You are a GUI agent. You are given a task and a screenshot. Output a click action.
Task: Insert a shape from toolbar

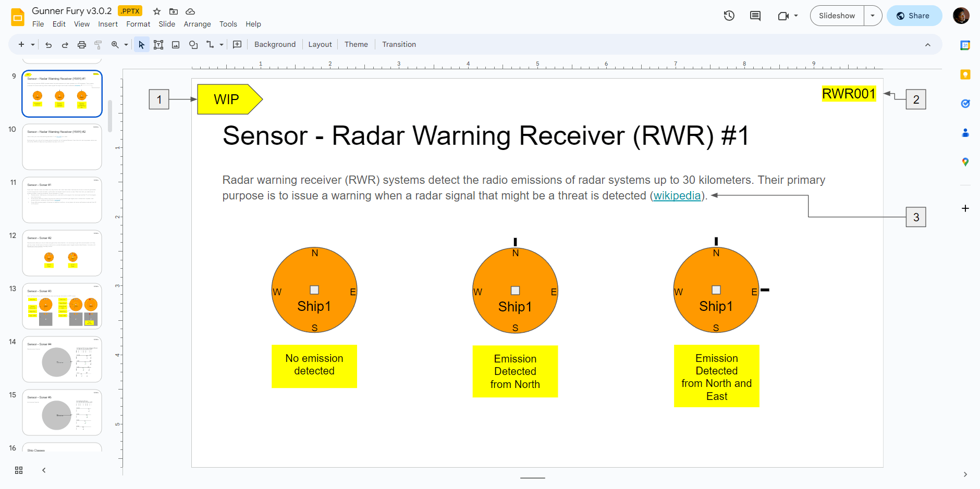click(x=193, y=45)
